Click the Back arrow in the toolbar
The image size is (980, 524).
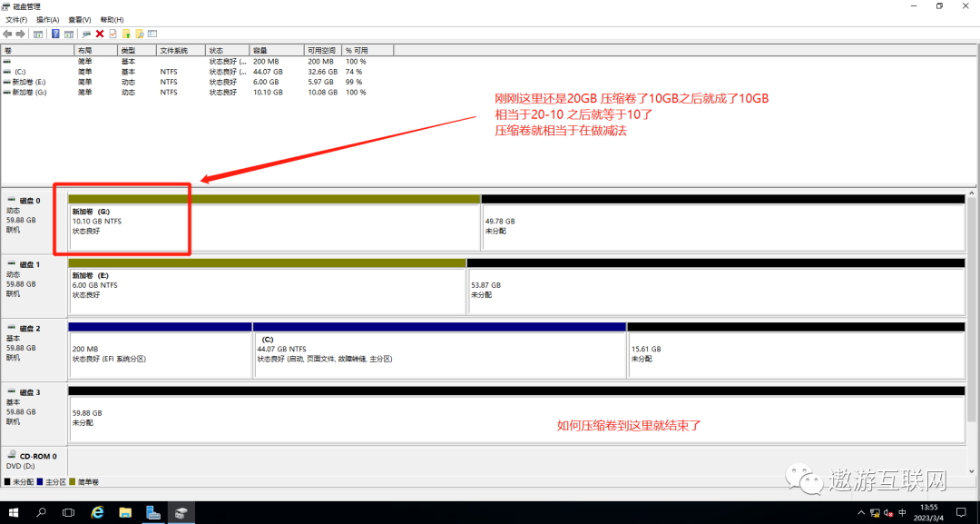7,34
